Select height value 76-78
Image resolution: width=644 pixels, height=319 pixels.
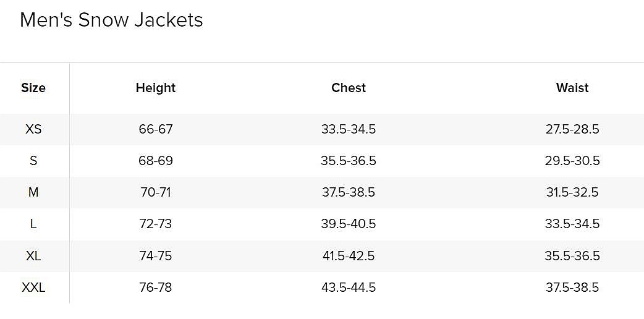point(156,287)
